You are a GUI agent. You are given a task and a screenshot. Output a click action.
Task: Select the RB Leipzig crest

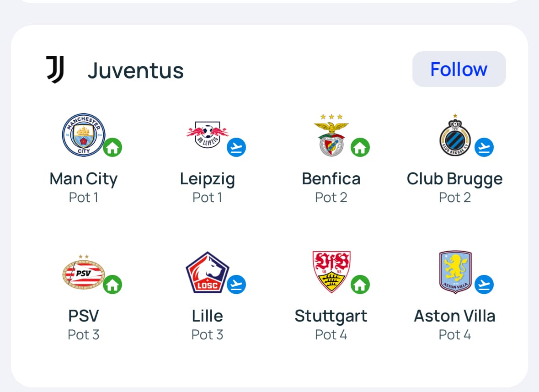coord(207,134)
